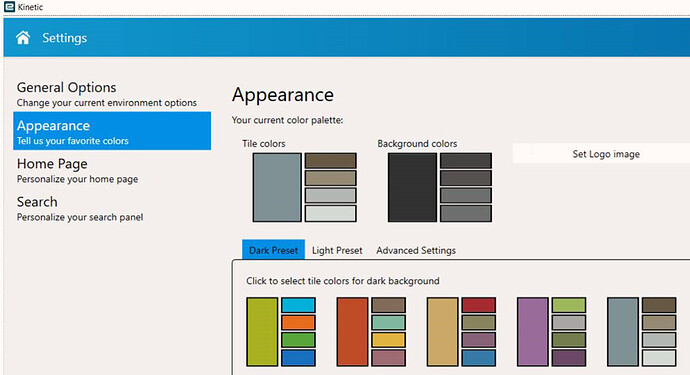Click the 'Tile colors' label

(x=264, y=143)
